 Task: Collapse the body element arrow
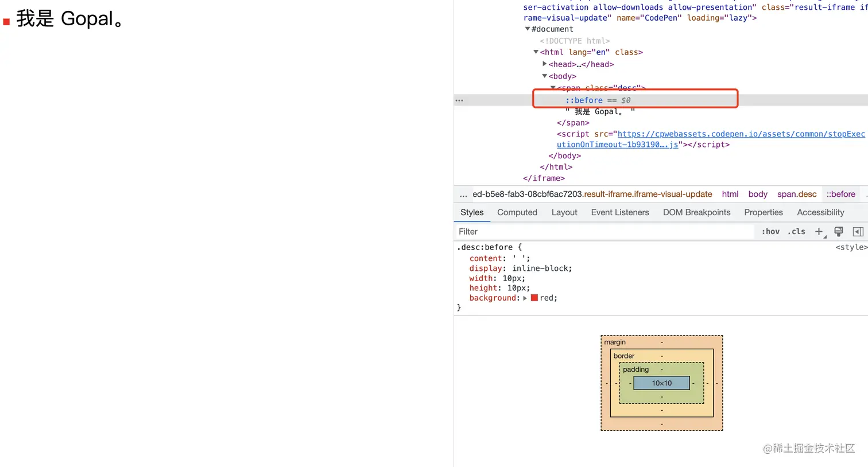click(545, 76)
